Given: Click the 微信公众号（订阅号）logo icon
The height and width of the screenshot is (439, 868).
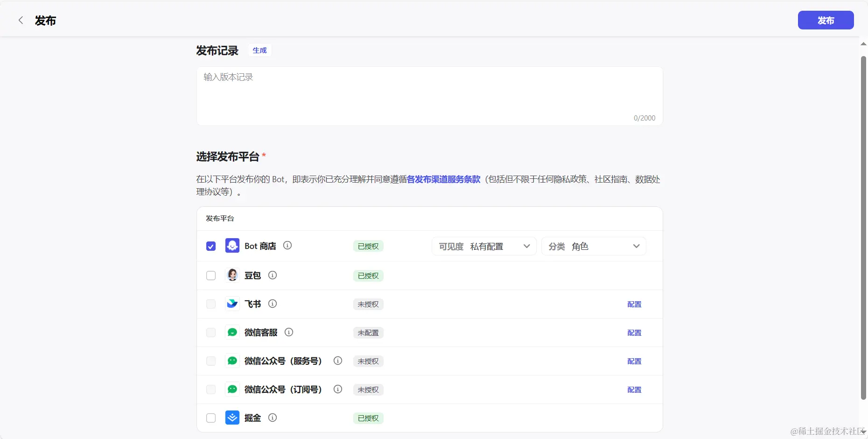Looking at the screenshot, I should tap(232, 389).
